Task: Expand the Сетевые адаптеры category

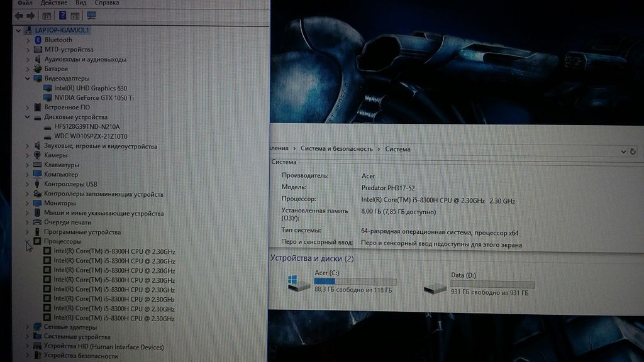Action: coord(28,327)
